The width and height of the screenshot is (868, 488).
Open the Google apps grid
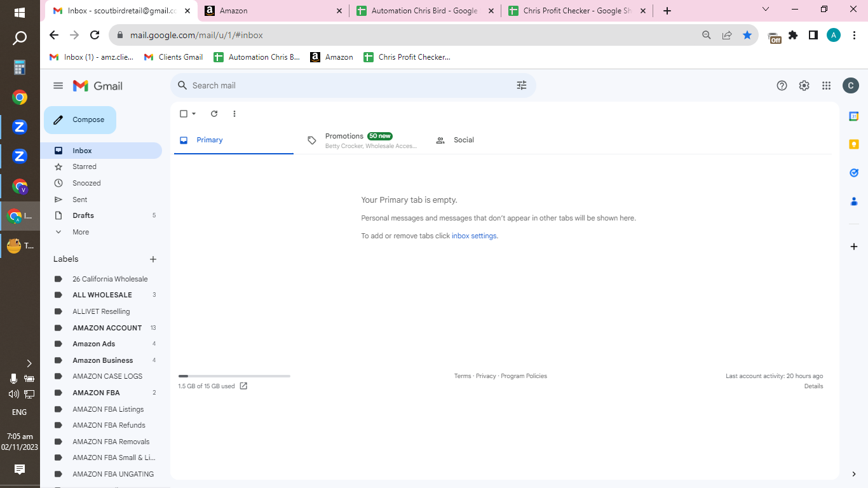pos(826,86)
